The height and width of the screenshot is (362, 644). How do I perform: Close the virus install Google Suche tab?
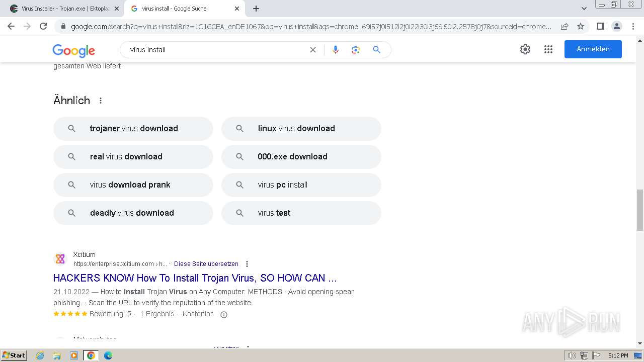coord(237,9)
